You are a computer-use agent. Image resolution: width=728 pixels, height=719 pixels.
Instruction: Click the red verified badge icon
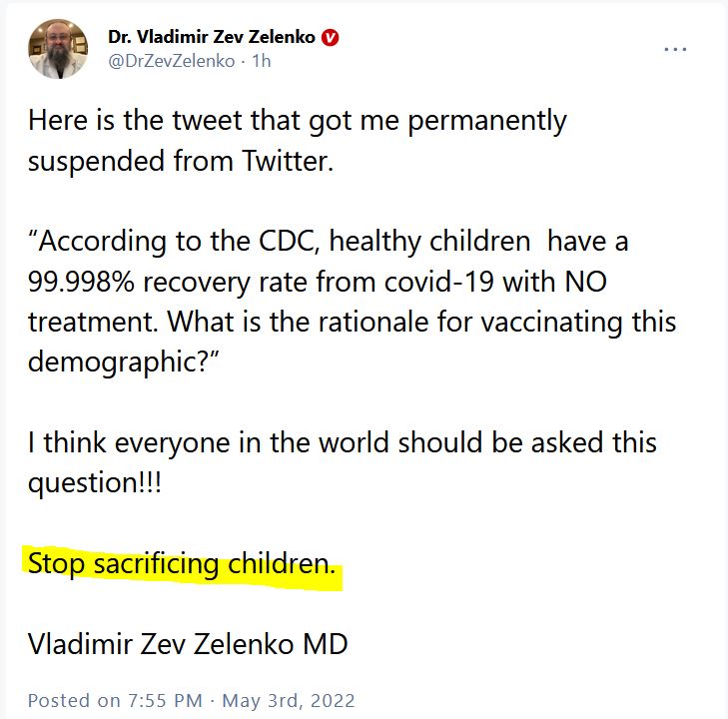coord(331,38)
